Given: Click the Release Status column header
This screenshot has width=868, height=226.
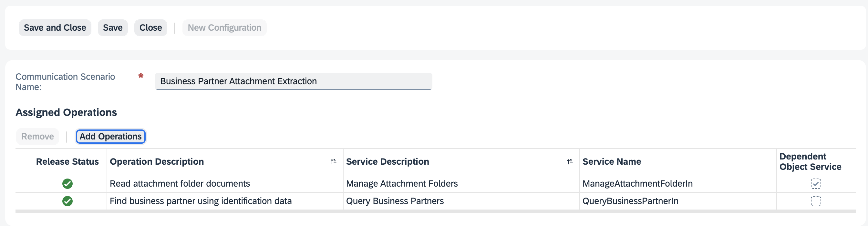Looking at the screenshot, I should point(67,161).
